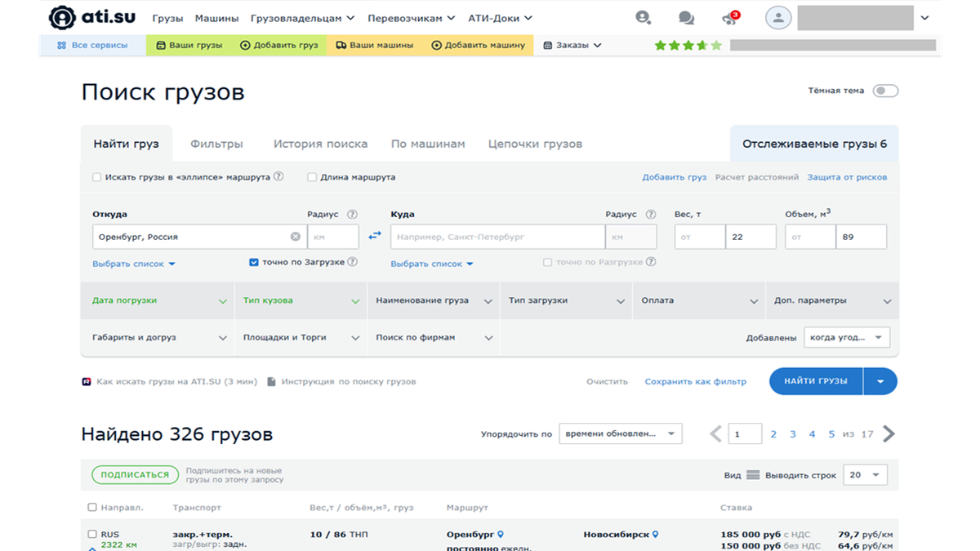Expand the Грузовладельцам menu
The height and width of the screenshot is (551, 980).
(303, 18)
